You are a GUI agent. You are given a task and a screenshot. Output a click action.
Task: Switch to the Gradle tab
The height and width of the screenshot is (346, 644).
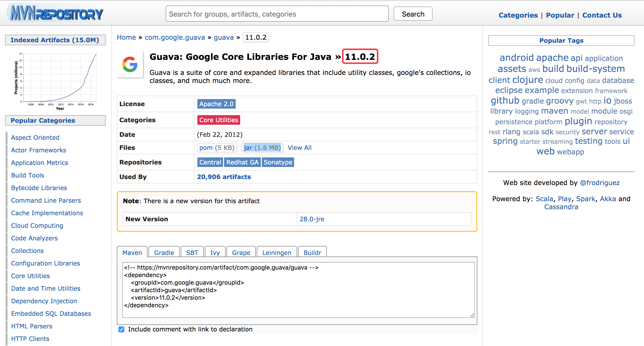[164, 252]
